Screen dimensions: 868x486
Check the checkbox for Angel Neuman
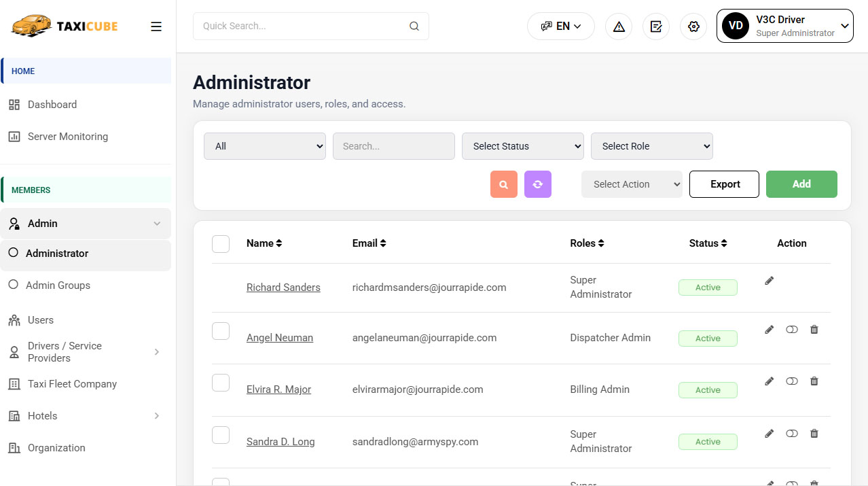pos(221,331)
